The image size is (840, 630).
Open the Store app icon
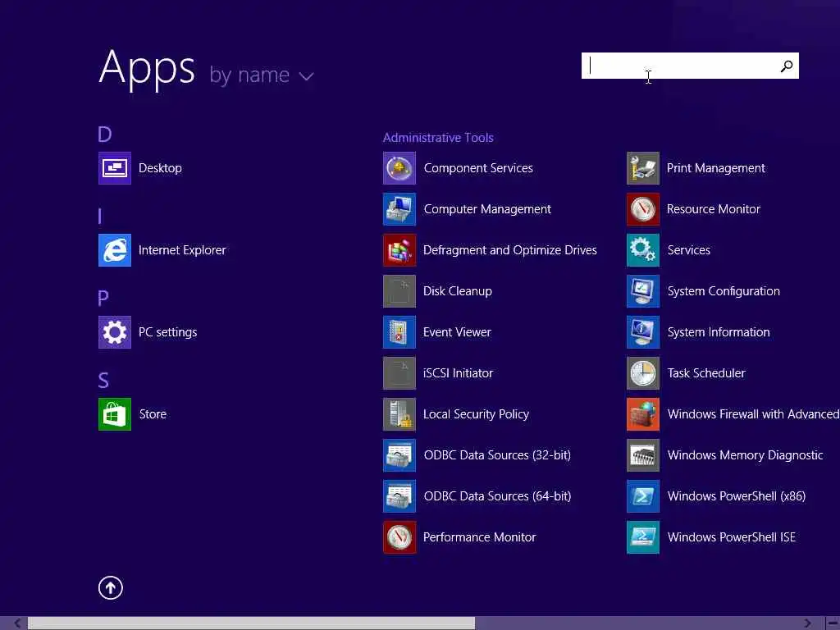click(115, 414)
